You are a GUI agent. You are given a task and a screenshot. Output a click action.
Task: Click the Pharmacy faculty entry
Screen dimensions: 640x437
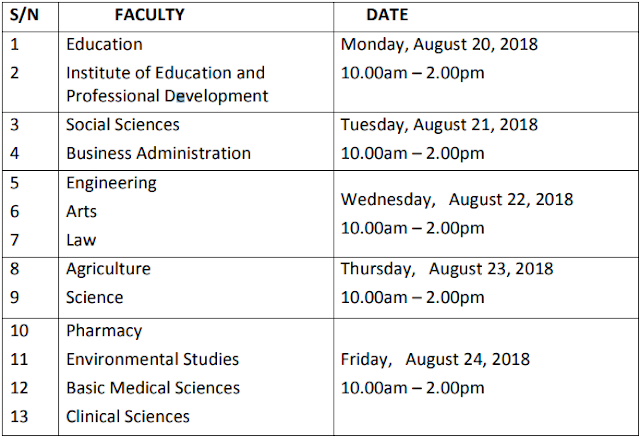pos(104,331)
